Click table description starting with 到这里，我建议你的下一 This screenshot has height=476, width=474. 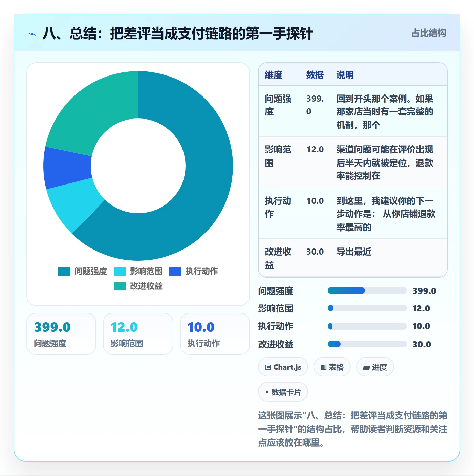(386, 214)
